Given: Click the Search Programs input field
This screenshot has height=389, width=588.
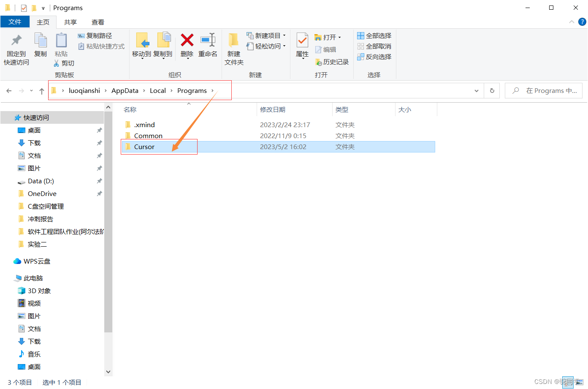Looking at the screenshot, I should pos(544,91).
